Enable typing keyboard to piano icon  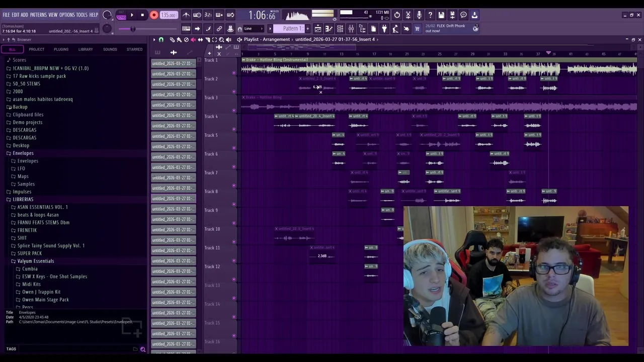(x=186, y=29)
